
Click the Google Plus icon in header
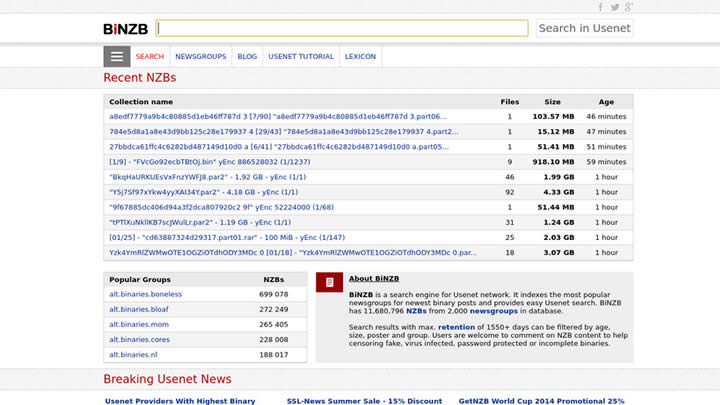pyautogui.click(x=629, y=7)
